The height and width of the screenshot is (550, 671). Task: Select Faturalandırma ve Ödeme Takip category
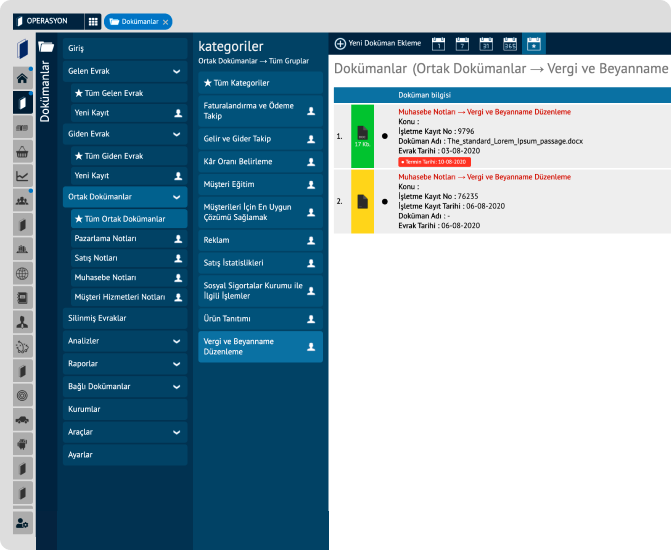(260, 111)
